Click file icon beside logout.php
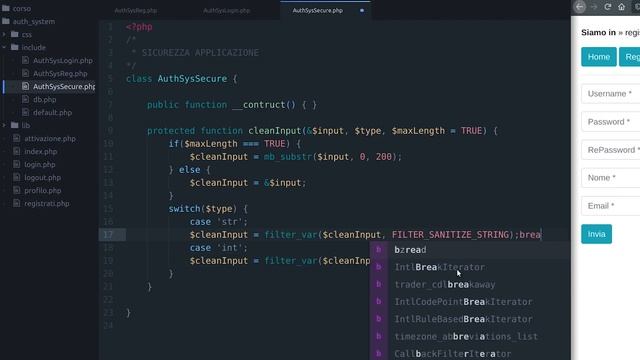The width and height of the screenshot is (640, 360). coord(16,178)
